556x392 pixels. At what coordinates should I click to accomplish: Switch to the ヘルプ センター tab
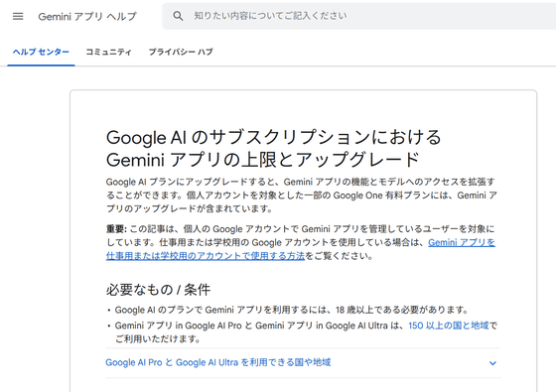(x=41, y=52)
